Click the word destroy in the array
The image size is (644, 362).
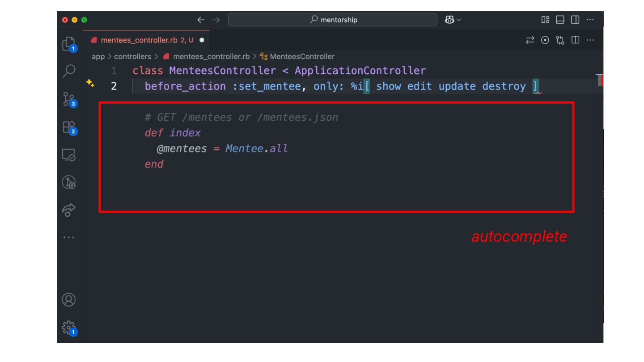point(504,86)
